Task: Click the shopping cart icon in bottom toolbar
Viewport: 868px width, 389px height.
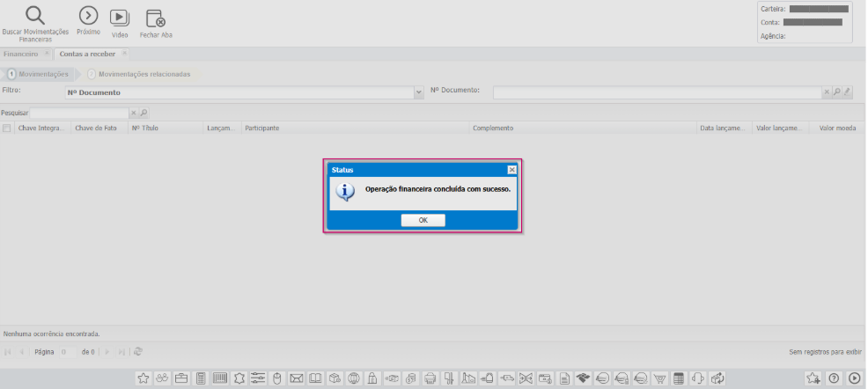Action: (659, 378)
